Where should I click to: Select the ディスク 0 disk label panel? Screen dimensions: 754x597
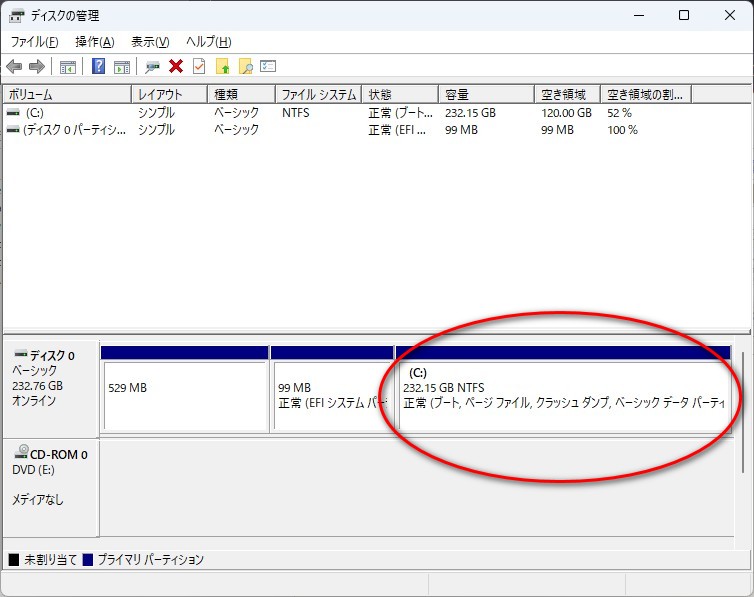(x=51, y=388)
